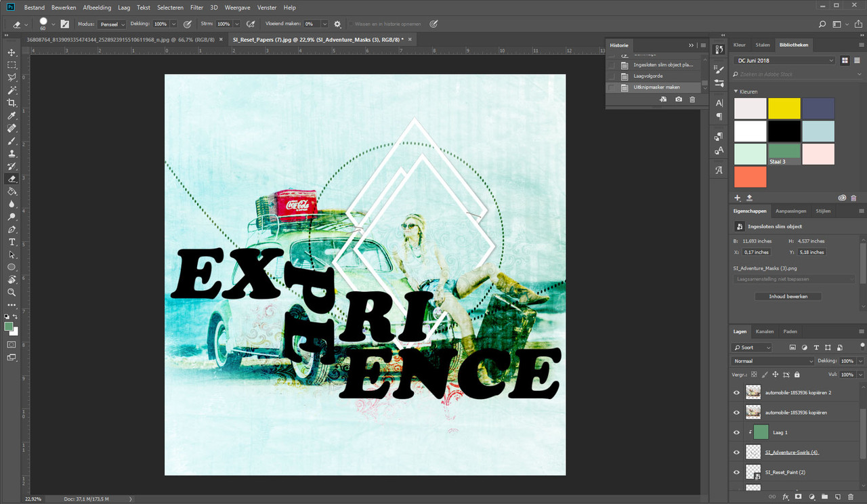The width and height of the screenshot is (867, 504).
Task: Select the Crop tool
Action: [12, 103]
